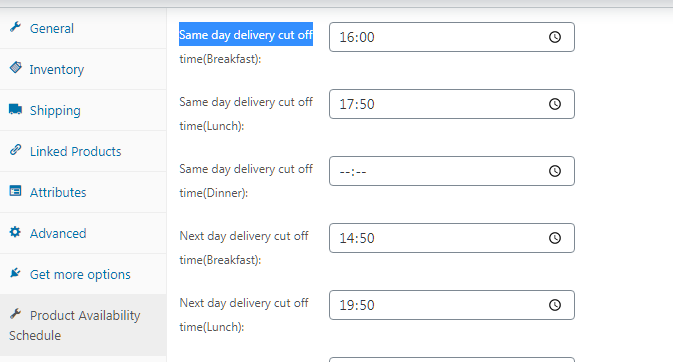673x362 pixels.
Task: Click the gear icon beside Advanced
Action: [15, 232]
